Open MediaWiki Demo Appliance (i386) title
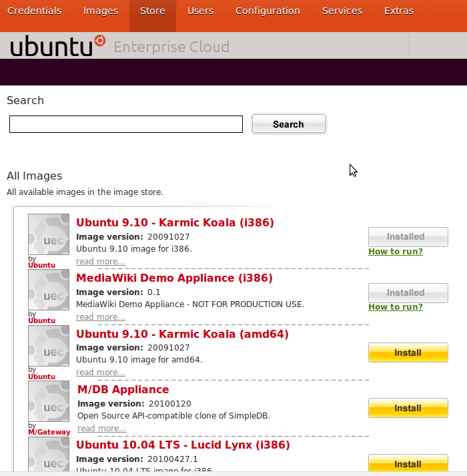Viewport: 467px width, 476px height. (174, 278)
